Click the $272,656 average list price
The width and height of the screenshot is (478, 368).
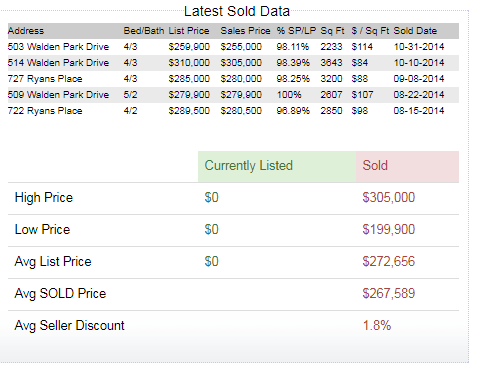click(389, 261)
